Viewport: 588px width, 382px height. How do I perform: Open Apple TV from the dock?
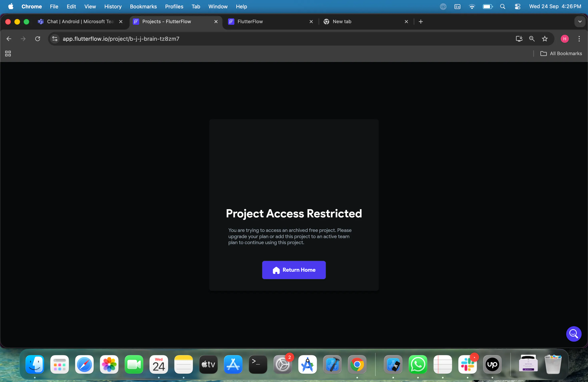(208, 364)
